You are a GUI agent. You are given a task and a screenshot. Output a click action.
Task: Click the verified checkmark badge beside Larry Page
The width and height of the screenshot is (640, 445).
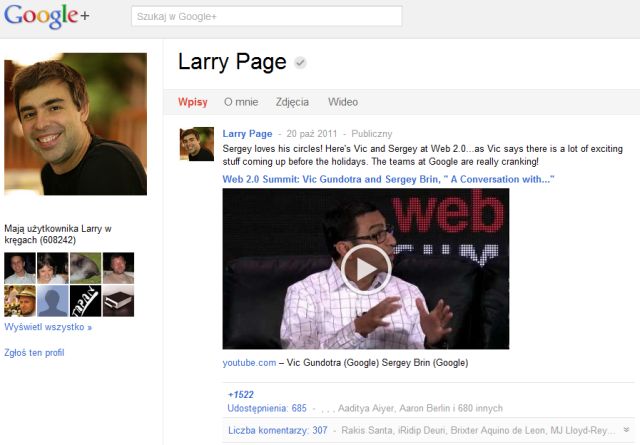300,62
